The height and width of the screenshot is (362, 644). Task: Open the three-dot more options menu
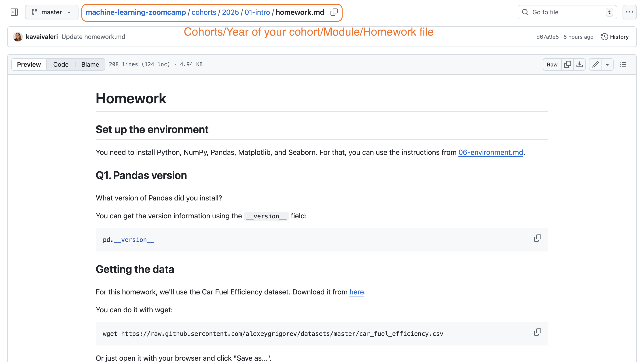pyautogui.click(x=629, y=12)
